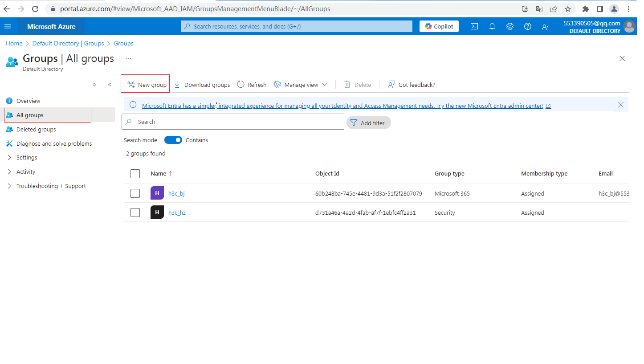Click the h3c_hz black avatar icon

coord(157,213)
